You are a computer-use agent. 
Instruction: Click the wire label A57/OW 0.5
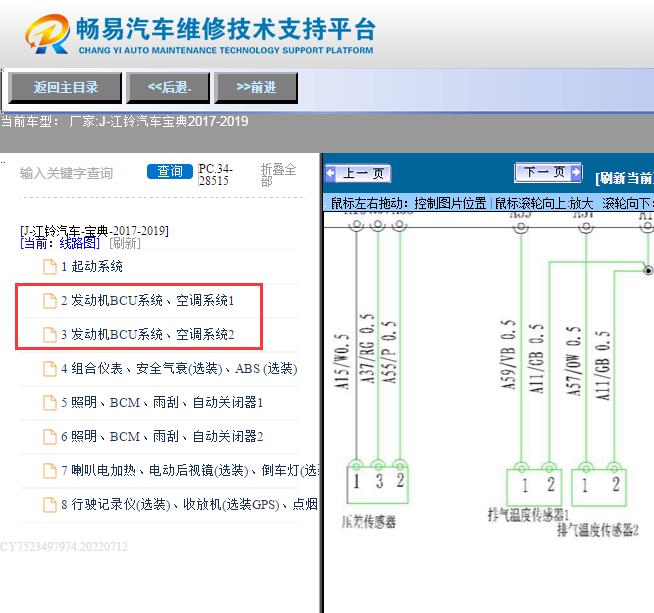click(x=574, y=361)
